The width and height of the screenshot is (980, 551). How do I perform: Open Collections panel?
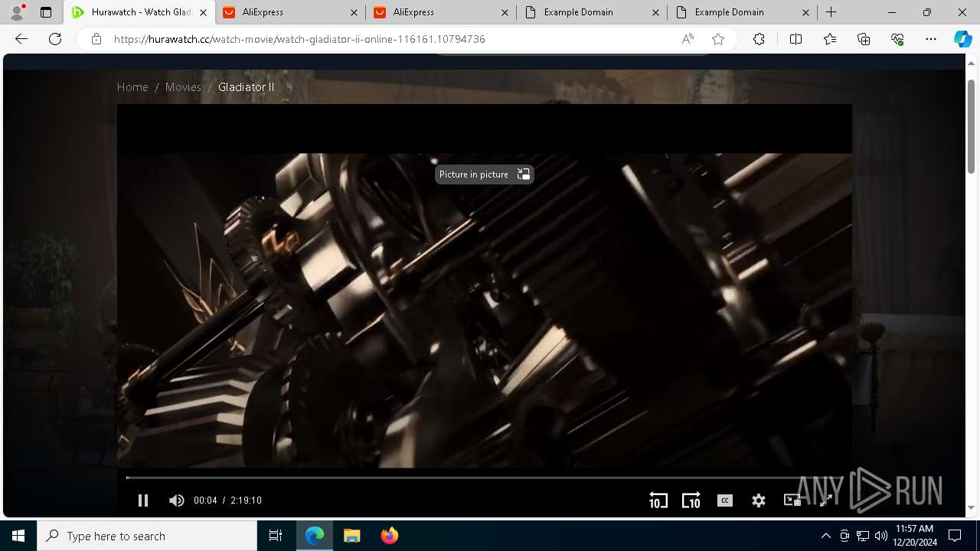coord(864,39)
